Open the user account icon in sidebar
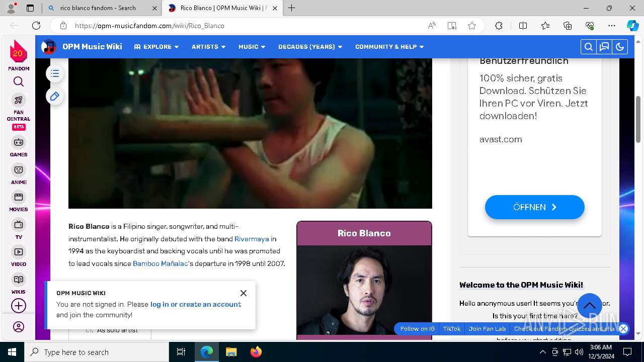 tap(19, 327)
